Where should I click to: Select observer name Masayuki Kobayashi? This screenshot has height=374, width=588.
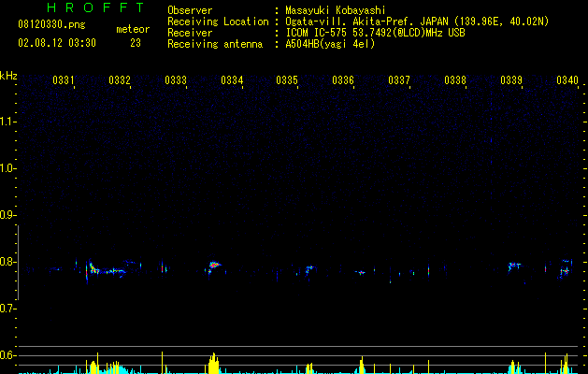[336, 10]
